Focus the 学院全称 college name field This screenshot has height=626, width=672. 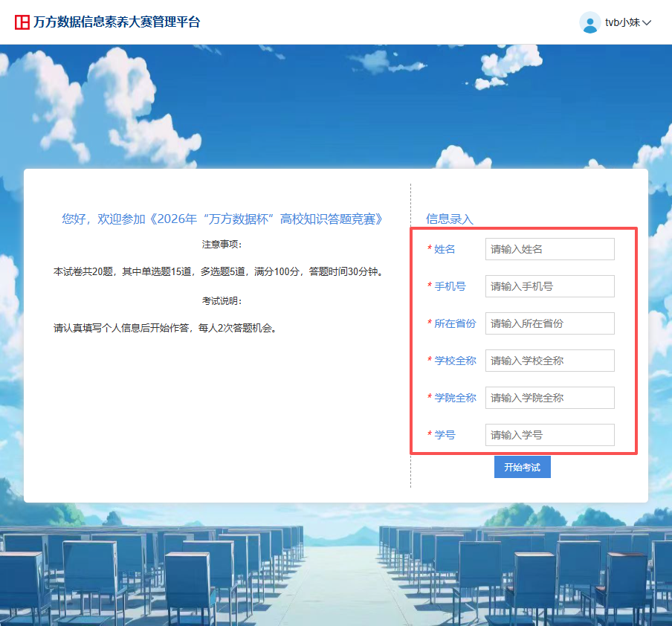pyautogui.click(x=549, y=398)
